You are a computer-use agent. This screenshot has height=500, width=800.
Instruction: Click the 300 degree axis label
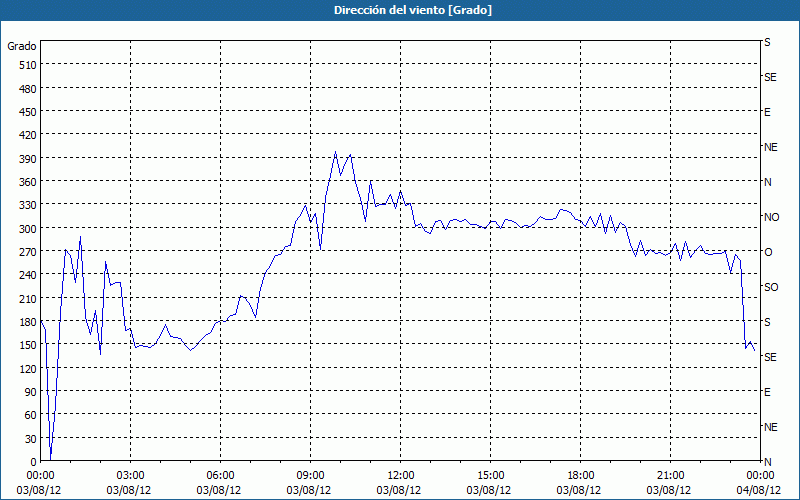tap(29, 229)
